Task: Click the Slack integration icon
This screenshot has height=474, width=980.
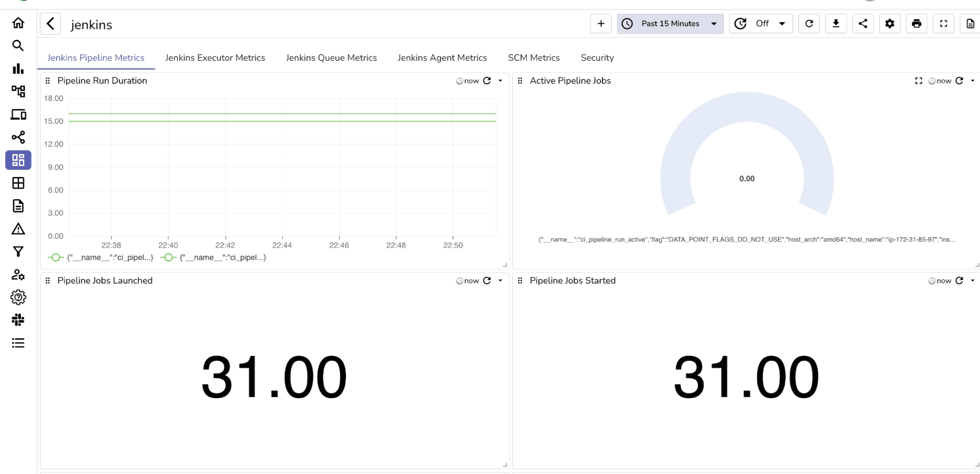Action: pos(18,320)
